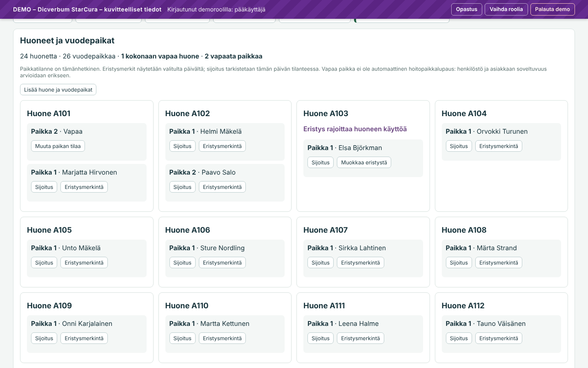
Task: Open Sijoitus for Elsa Björkman
Action: coord(321,162)
